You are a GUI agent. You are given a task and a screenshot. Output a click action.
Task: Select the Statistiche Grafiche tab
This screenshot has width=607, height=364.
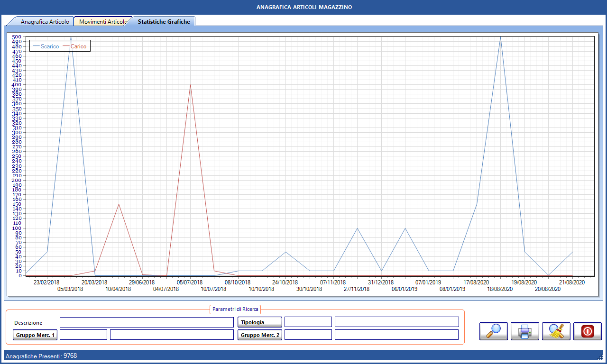point(164,22)
